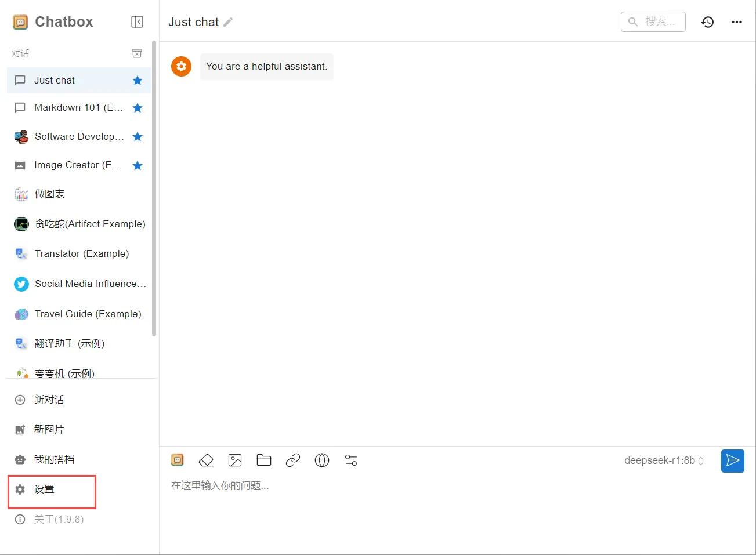
Task: Unstar the Just chat conversation
Action: coord(138,81)
